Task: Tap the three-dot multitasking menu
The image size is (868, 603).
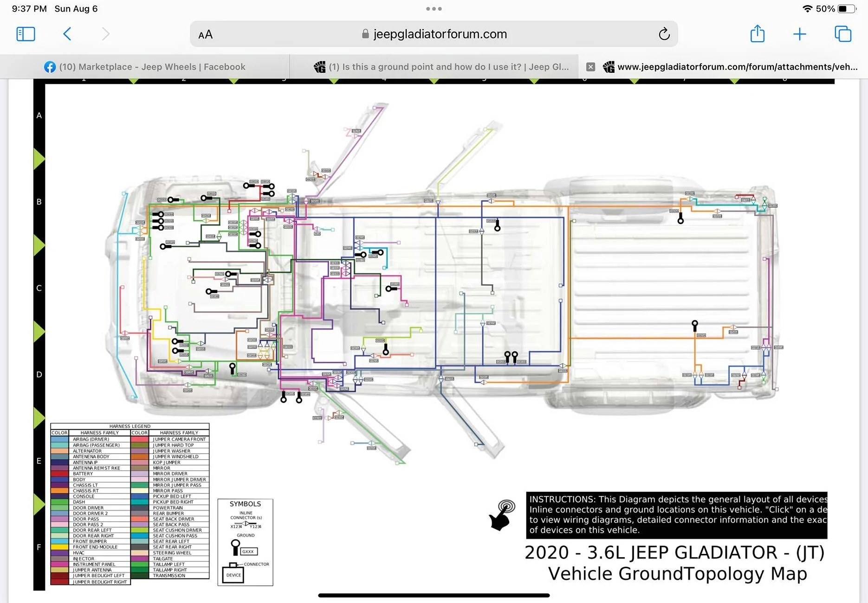Action: point(434,8)
